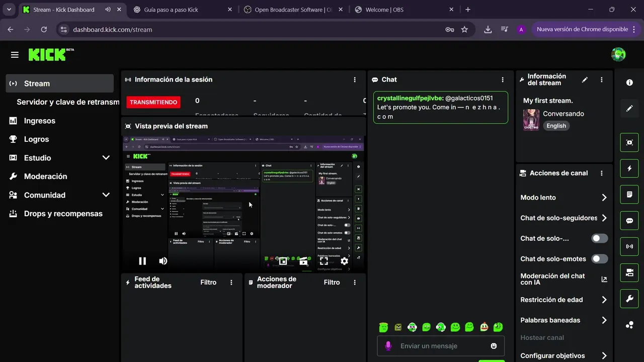This screenshot has height=362, width=644.
Task: Select Stream in the sidebar
Action: click(59, 83)
